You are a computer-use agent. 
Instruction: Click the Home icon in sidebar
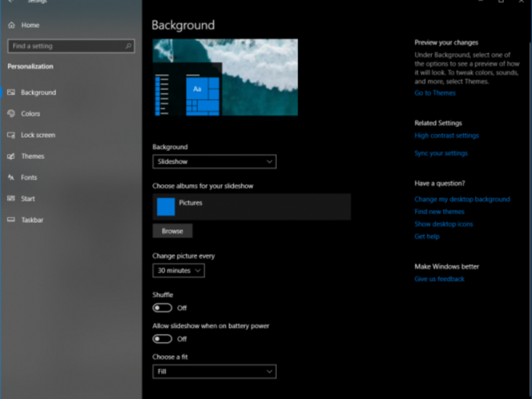click(12, 25)
